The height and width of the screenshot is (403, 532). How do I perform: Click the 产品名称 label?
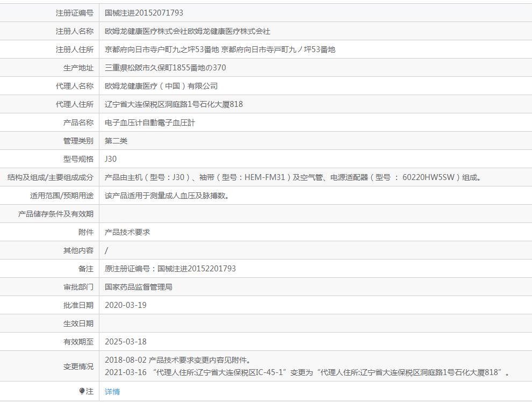coord(78,123)
